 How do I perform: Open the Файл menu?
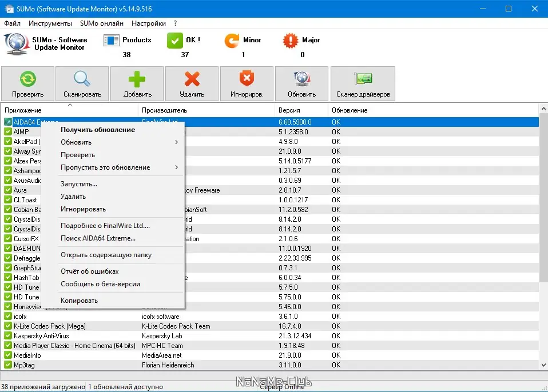click(x=12, y=23)
